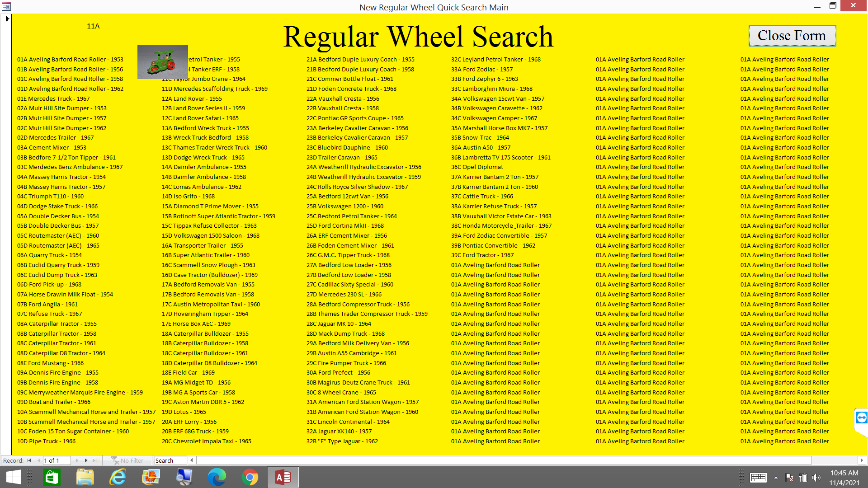Screen dimensions: 868x488
Task: Click the record selector arrow at left
Action: point(7,19)
